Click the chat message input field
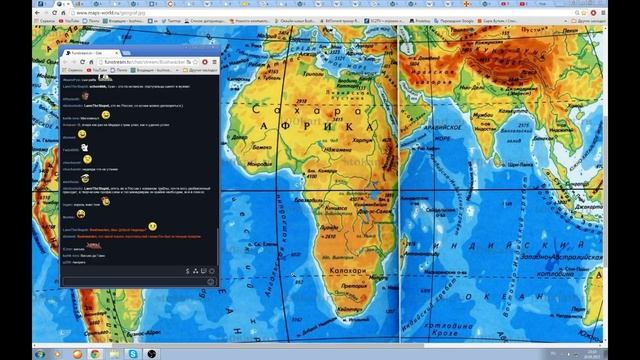Viewport: 640px width, 360px height. tap(139, 282)
